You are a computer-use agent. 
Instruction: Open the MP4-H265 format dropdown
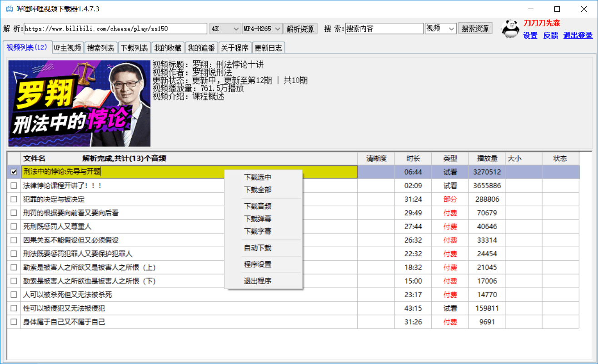(261, 28)
